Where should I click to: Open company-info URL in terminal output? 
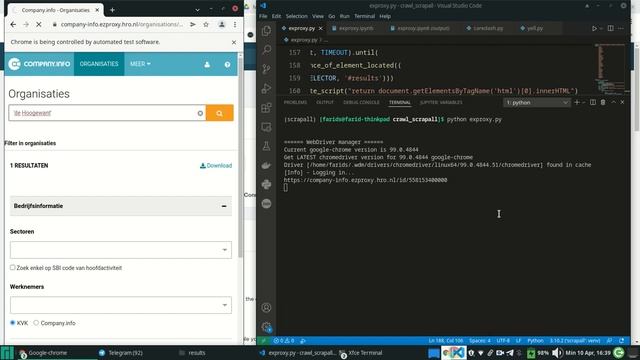tap(365, 180)
